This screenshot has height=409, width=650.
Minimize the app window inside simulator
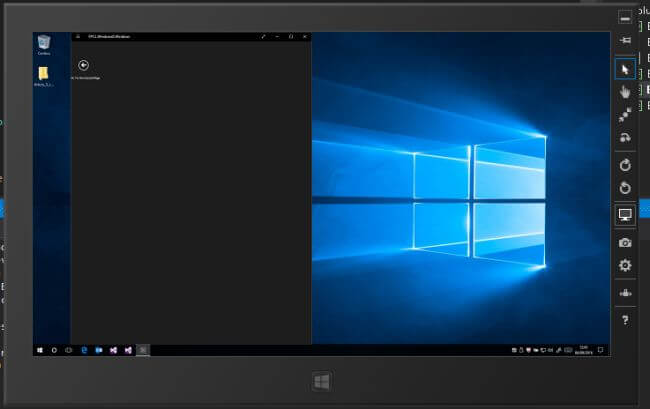(x=277, y=36)
